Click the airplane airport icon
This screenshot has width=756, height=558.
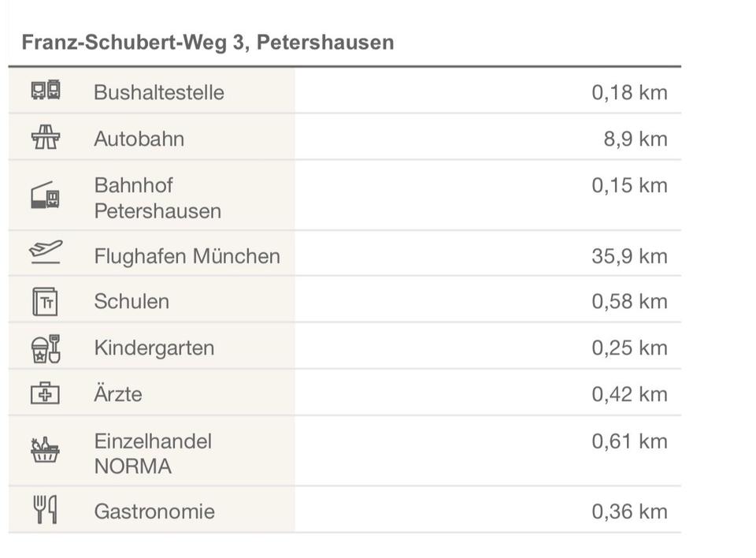[x=46, y=253]
